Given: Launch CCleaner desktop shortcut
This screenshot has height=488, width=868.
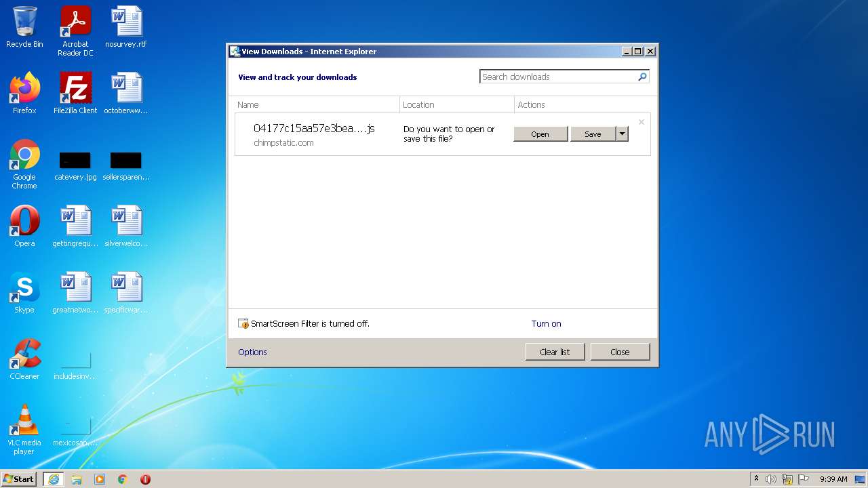Looking at the screenshot, I should coord(24,359).
